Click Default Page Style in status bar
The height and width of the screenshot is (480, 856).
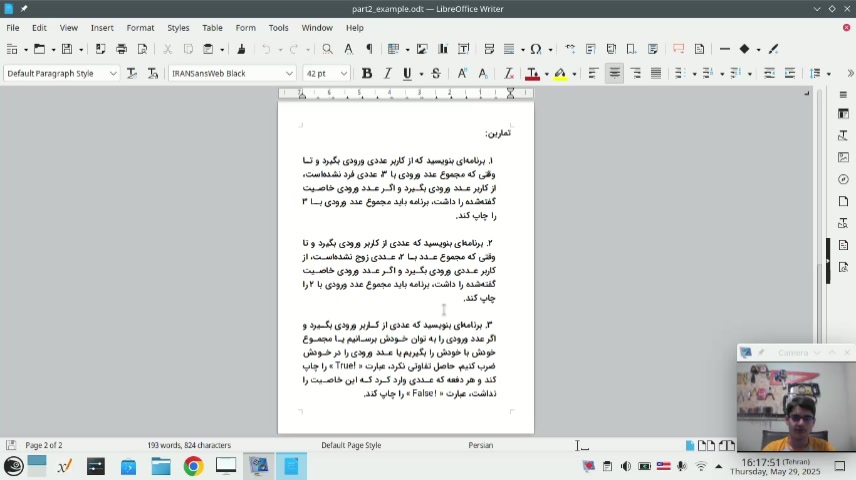click(x=351, y=445)
